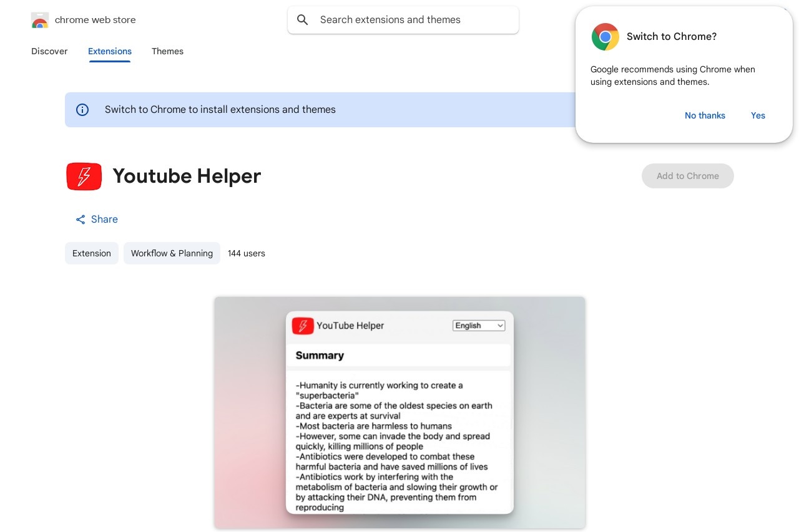Click the red Youtube Helper extension logo

tap(84, 177)
